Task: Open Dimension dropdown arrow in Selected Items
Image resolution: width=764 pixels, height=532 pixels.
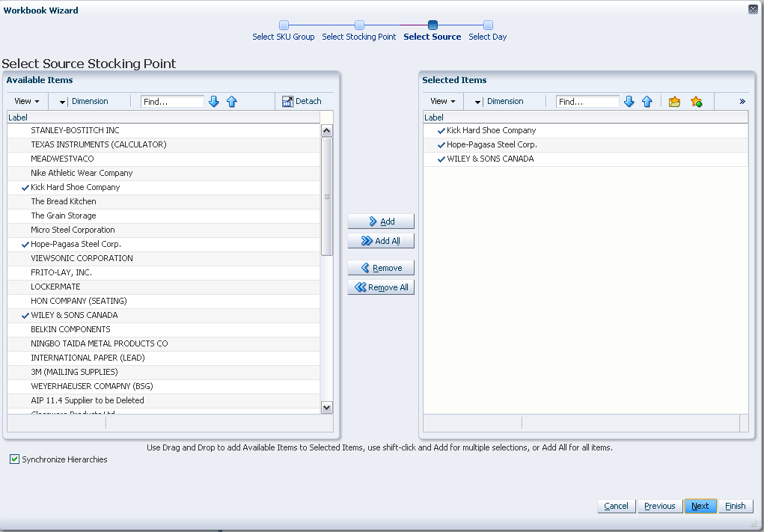Action: click(x=477, y=102)
